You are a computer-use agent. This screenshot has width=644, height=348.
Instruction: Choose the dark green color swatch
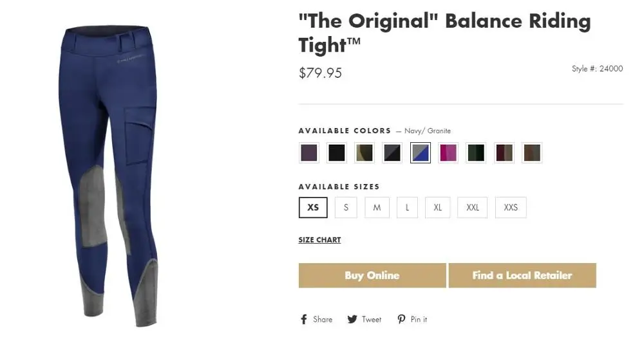(476, 153)
